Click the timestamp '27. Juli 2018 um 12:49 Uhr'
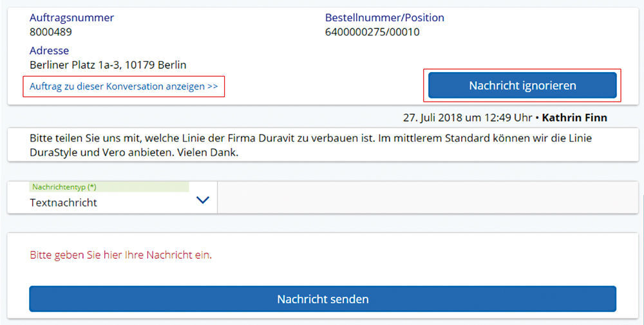Image resolution: width=644 pixels, height=325 pixels. coord(468,118)
